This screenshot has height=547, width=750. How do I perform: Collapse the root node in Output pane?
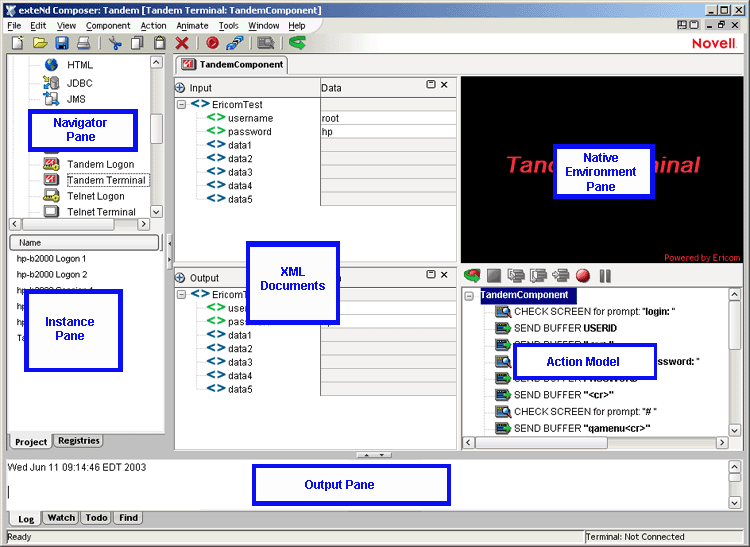[x=181, y=294]
